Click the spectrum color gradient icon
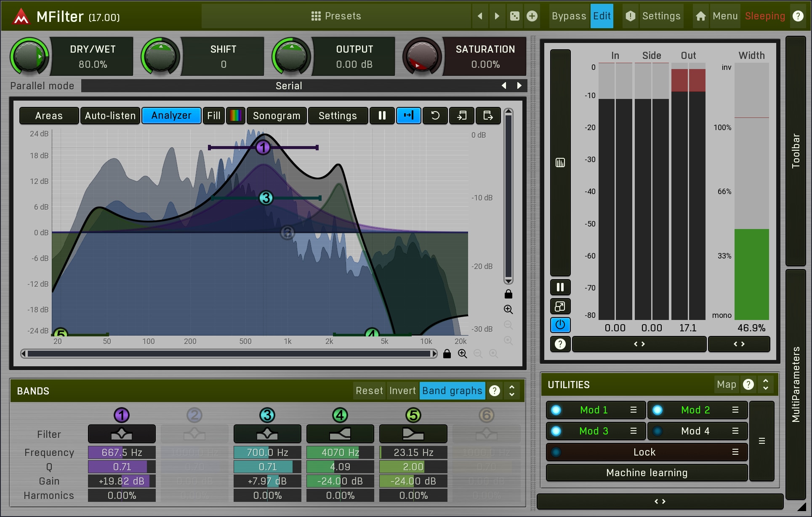 coord(236,115)
